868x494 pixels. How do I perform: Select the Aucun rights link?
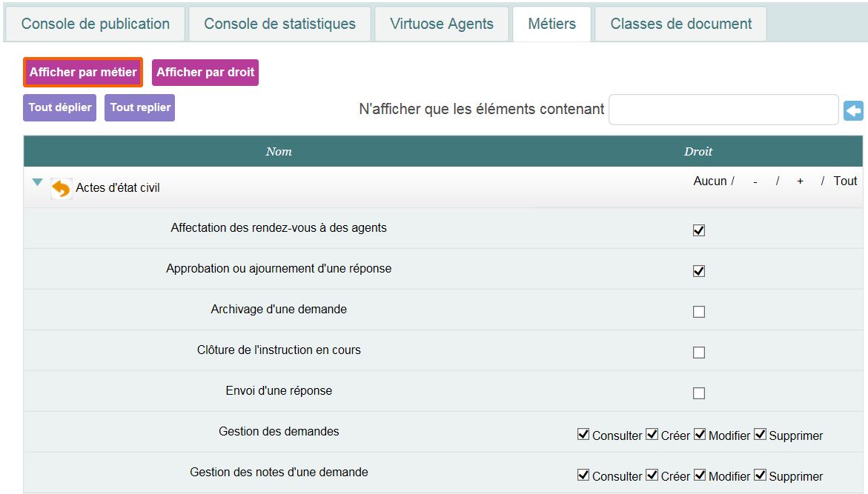tap(709, 181)
